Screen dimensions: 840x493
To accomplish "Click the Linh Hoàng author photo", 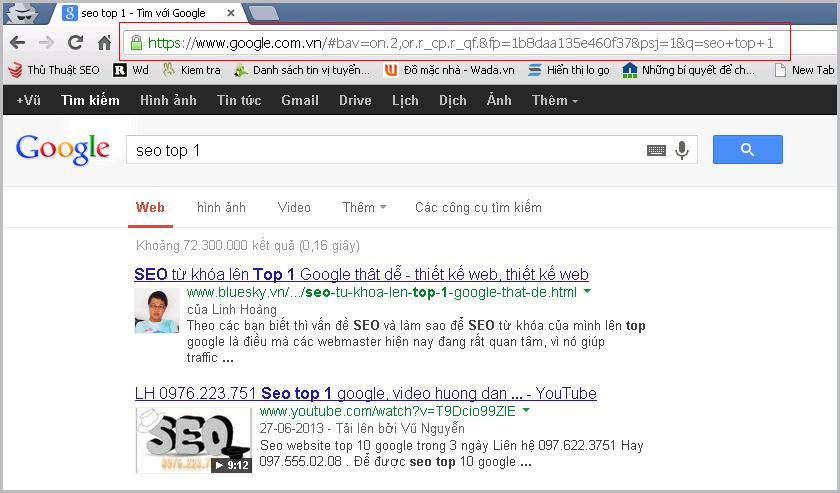I will click(156, 311).
